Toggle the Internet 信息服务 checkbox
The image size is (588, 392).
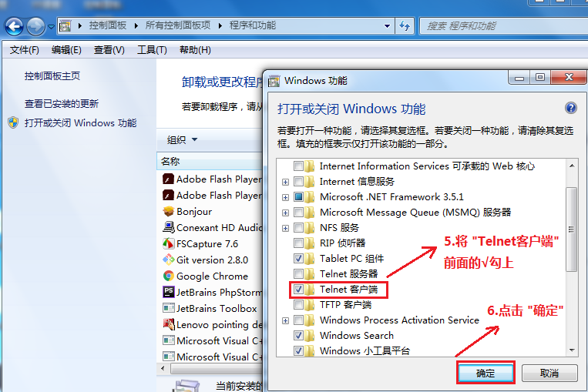[x=298, y=182]
